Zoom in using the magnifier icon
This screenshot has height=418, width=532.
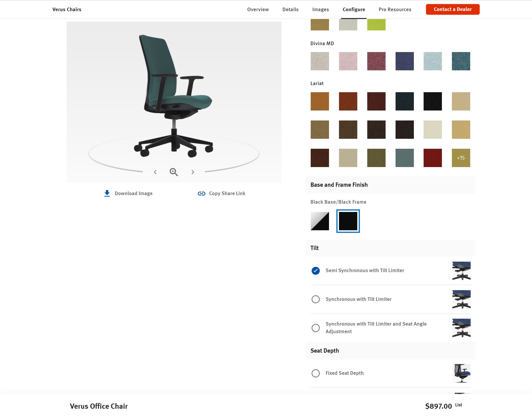tap(174, 172)
